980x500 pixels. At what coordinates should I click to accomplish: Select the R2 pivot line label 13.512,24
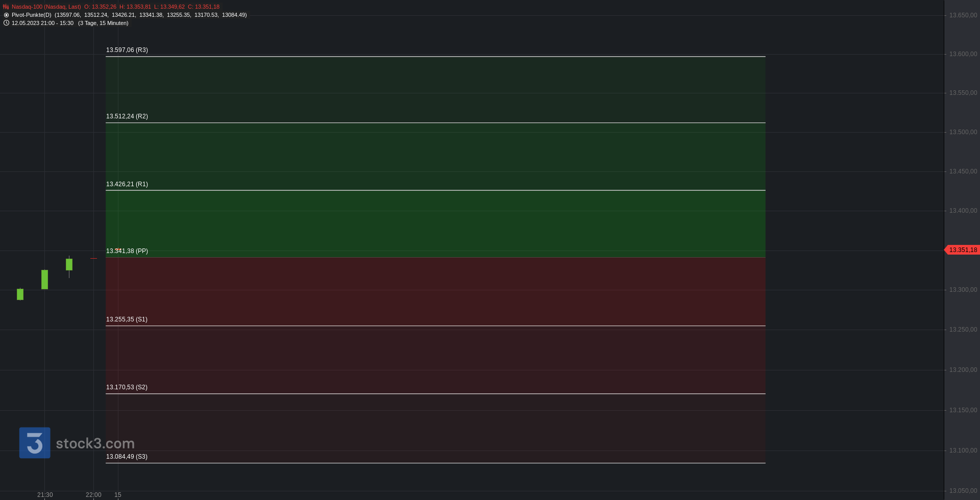(127, 116)
